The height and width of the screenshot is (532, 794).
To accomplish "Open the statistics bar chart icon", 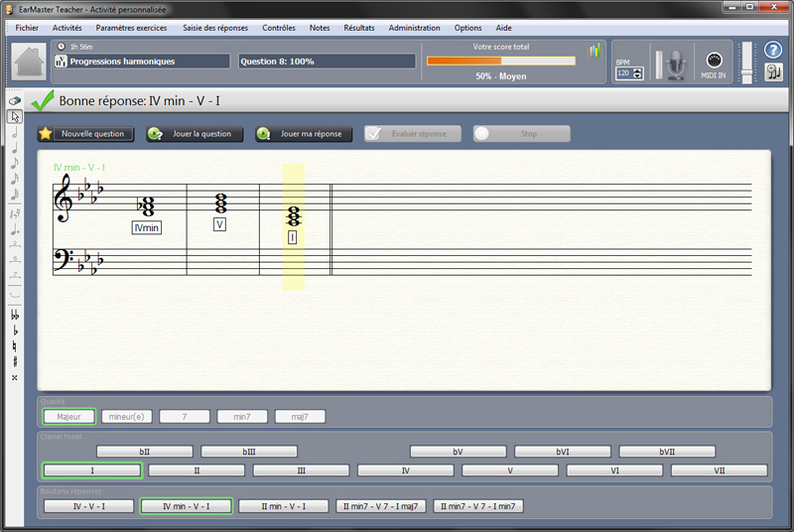I will click(x=595, y=50).
